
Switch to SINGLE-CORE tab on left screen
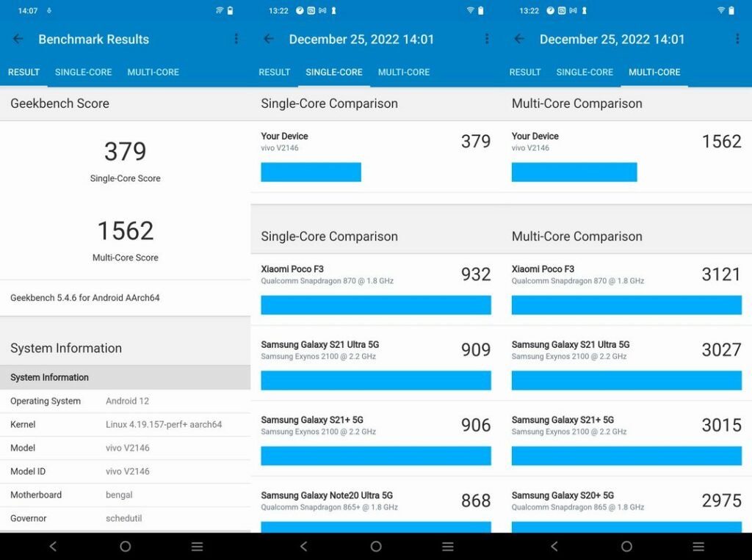pos(84,73)
